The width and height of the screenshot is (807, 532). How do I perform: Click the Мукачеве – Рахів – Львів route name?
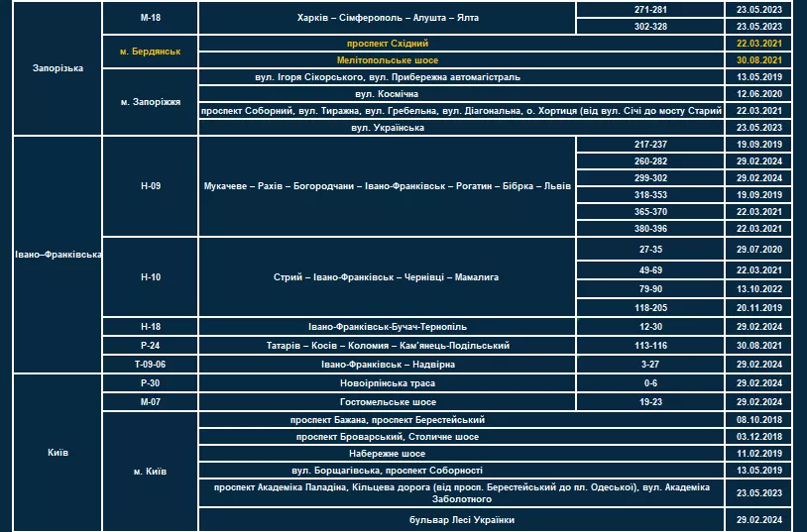(x=388, y=186)
